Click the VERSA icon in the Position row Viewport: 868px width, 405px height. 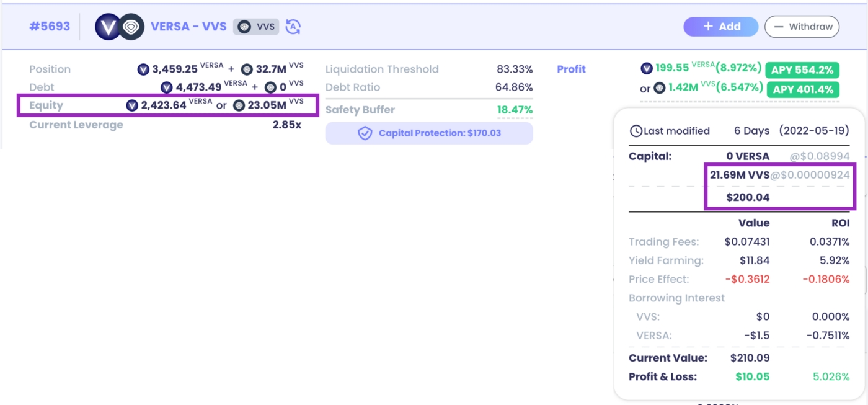pos(143,69)
